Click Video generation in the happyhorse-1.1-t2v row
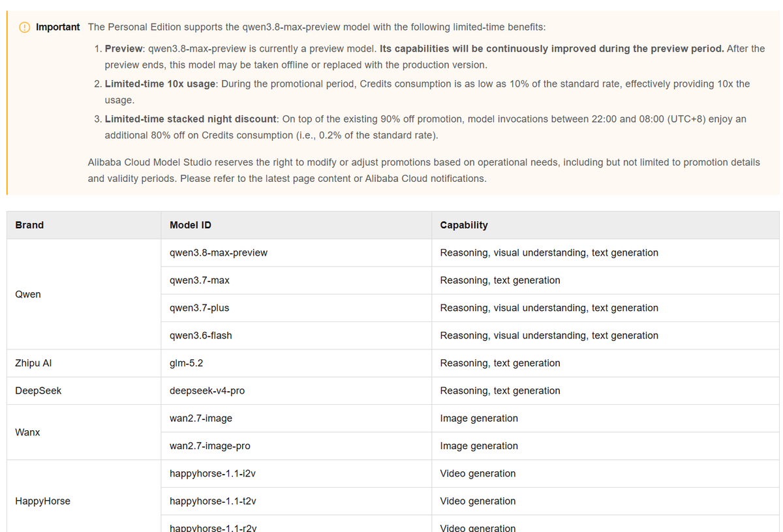 coord(478,501)
